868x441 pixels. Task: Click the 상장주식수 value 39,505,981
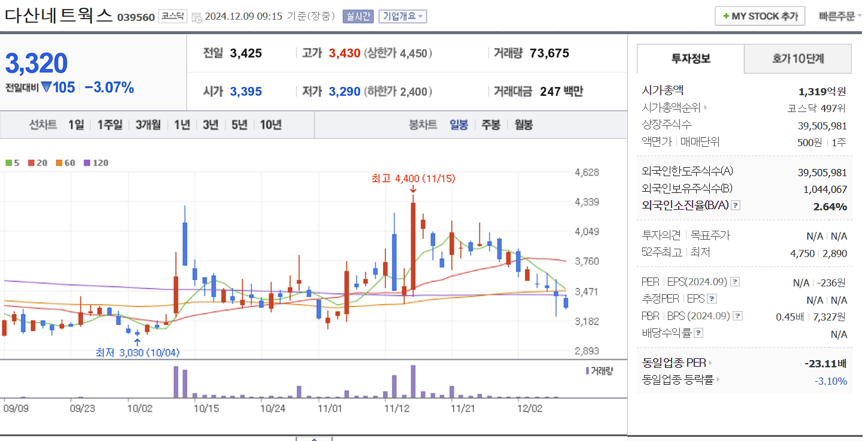(822, 126)
